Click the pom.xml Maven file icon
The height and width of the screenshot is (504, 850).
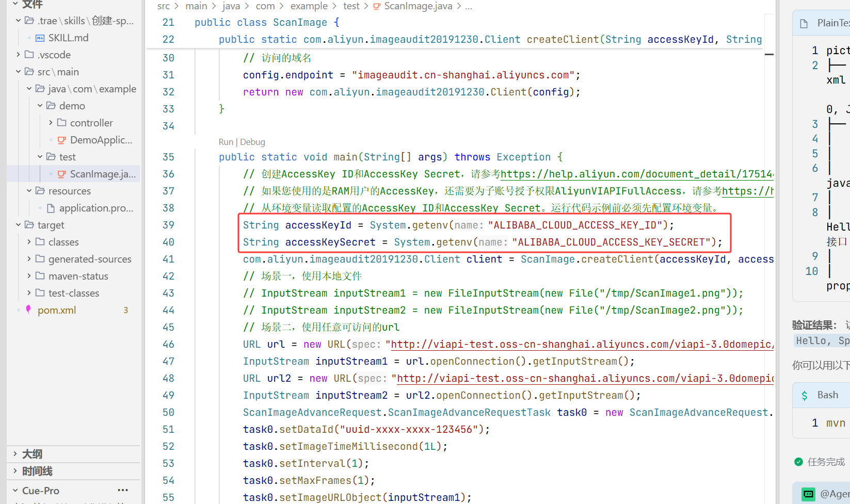28,310
